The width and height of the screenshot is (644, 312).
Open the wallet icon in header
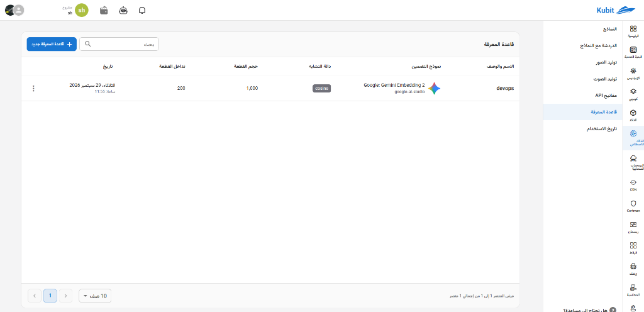(104, 10)
